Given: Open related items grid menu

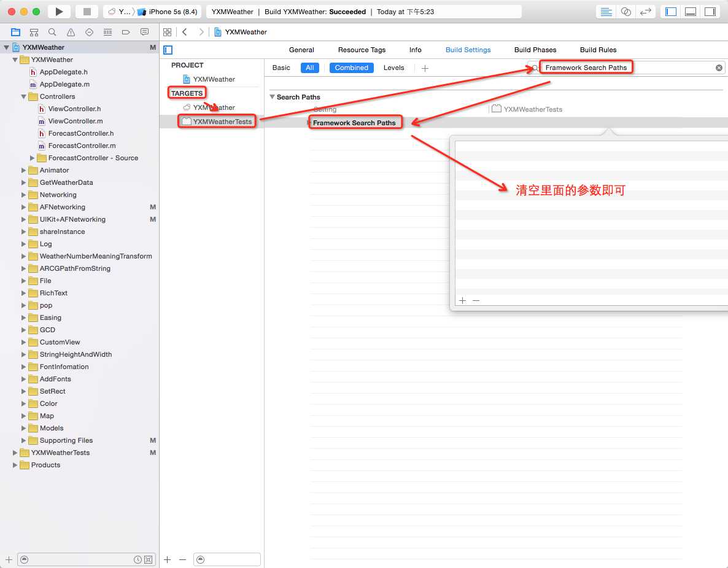Looking at the screenshot, I should 167,32.
